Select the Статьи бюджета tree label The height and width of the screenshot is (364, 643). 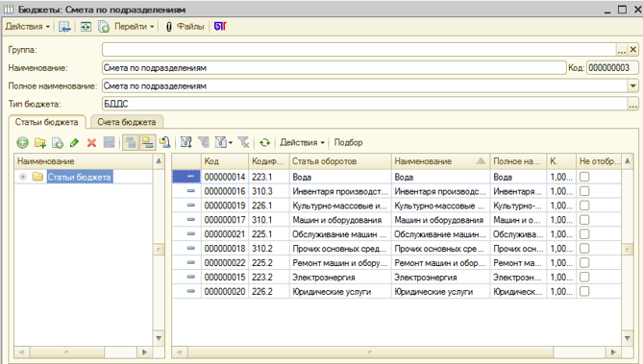[79, 177]
